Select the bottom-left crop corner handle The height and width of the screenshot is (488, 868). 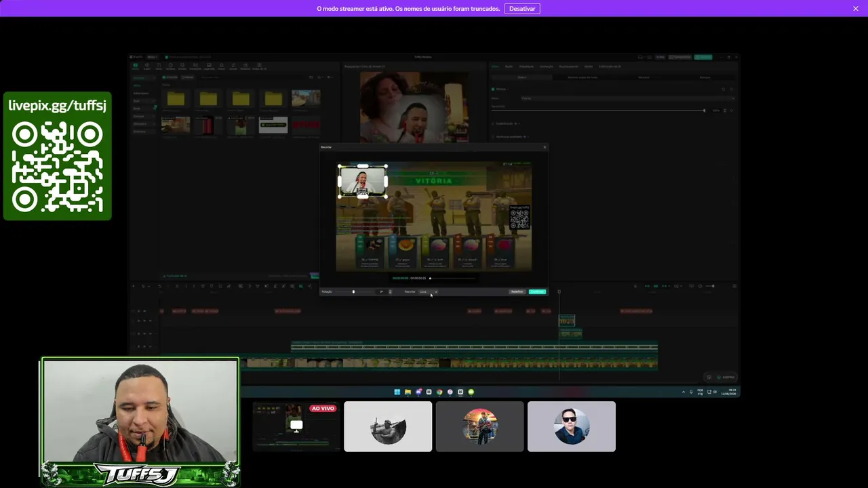340,197
